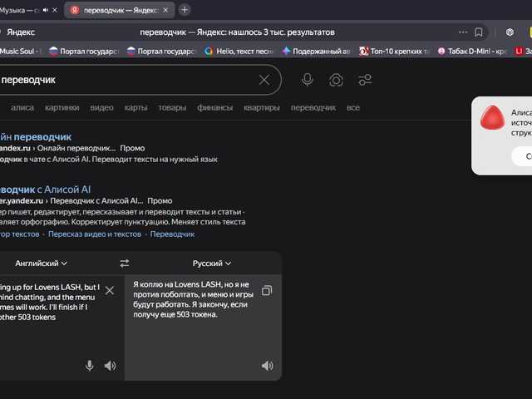Open search settings sliders icon
Viewport: 532px width, 399px height.
coord(364,80)
